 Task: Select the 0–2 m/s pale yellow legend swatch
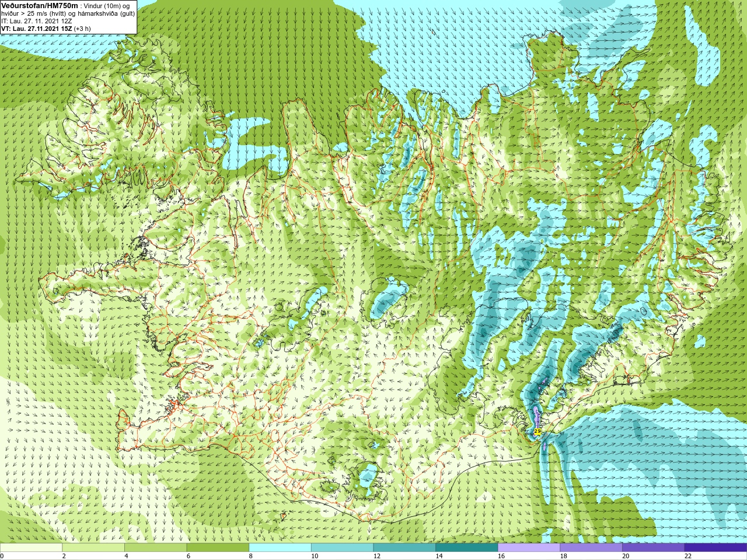(x=31, y=548)
